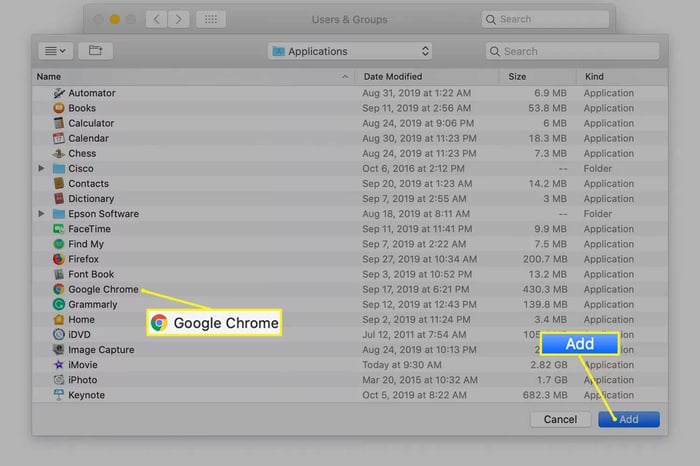Click date Sep 17, 2019 at 6:21 PM
The width and height of the screenshot is (700, 466).
point(416,289)
